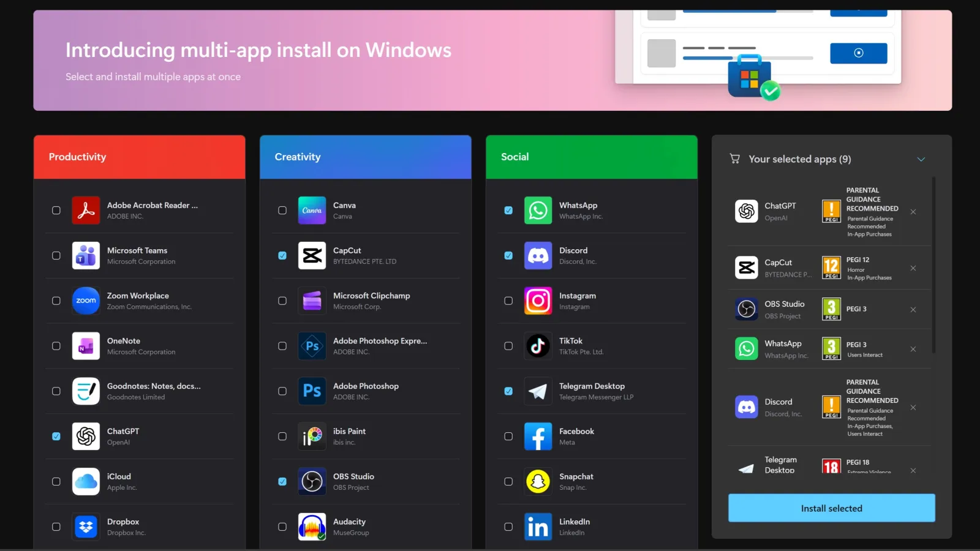The height and width of the screenshot is (551, 980).
Task: Uncheck the WhatsApp selection checkbox
Action: point(508,210)
